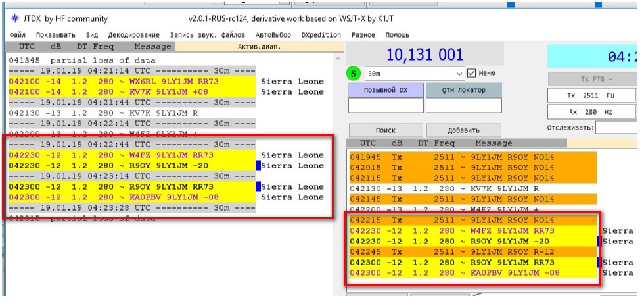The height and width of the screenshot is (306, 644).
Task: Open the АвтоВыбор menu
Action: pos(273,34)
